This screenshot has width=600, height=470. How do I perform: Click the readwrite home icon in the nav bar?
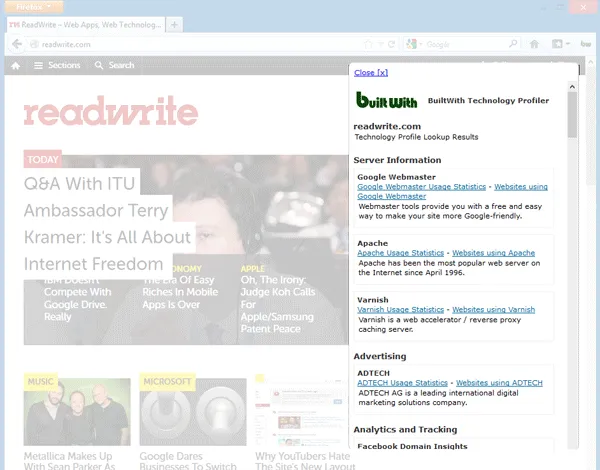(15, 66)
